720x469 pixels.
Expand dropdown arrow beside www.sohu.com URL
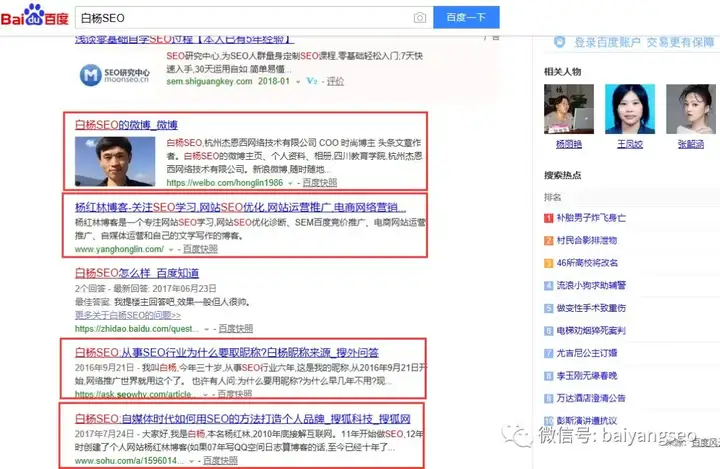191,461
